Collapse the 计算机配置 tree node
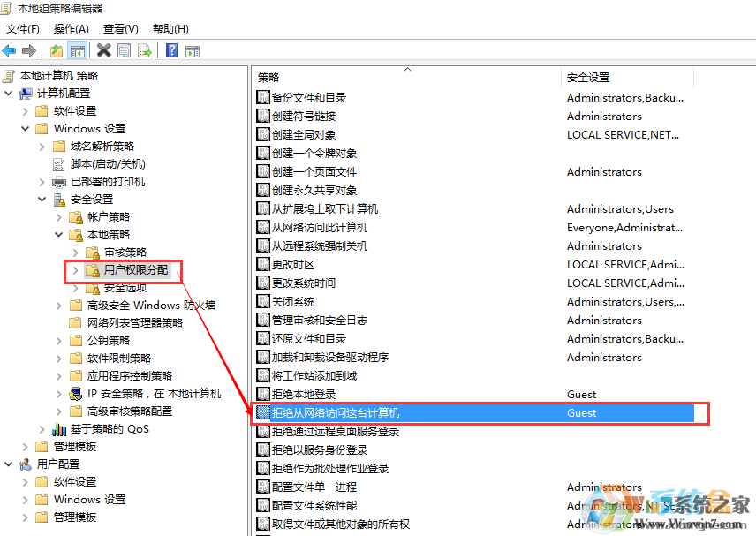756x536 pixels. (x=8, y=93)
